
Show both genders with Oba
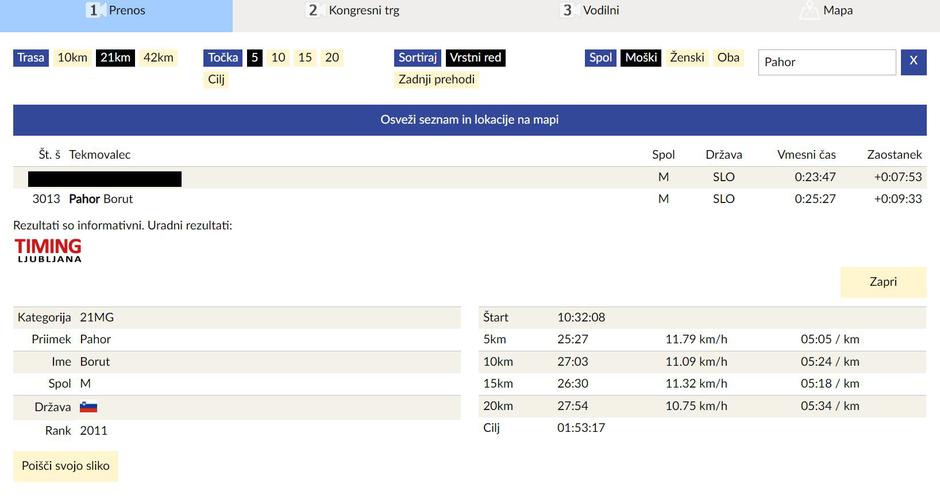pos(728,58)
